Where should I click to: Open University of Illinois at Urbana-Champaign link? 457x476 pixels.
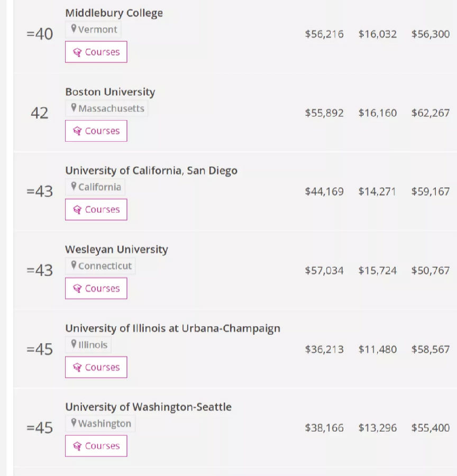pyautogui.click(x=172, y=328)
